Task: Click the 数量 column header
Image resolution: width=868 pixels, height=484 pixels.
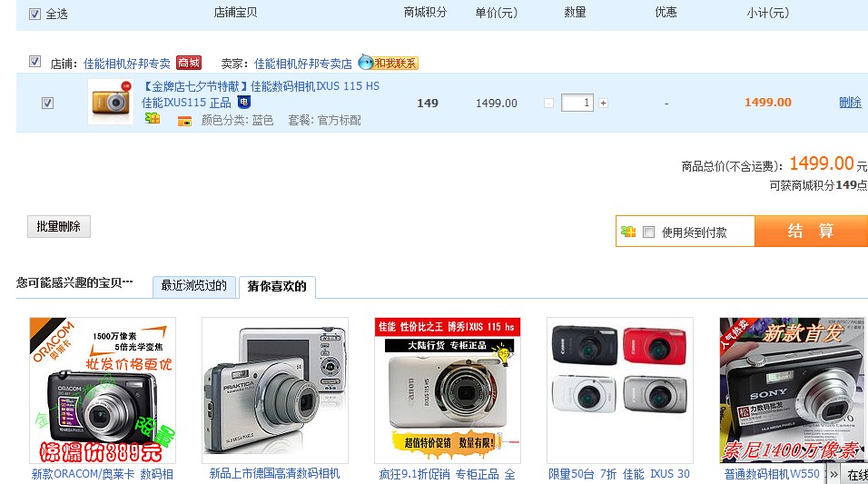Action: (x=575, y=12)
